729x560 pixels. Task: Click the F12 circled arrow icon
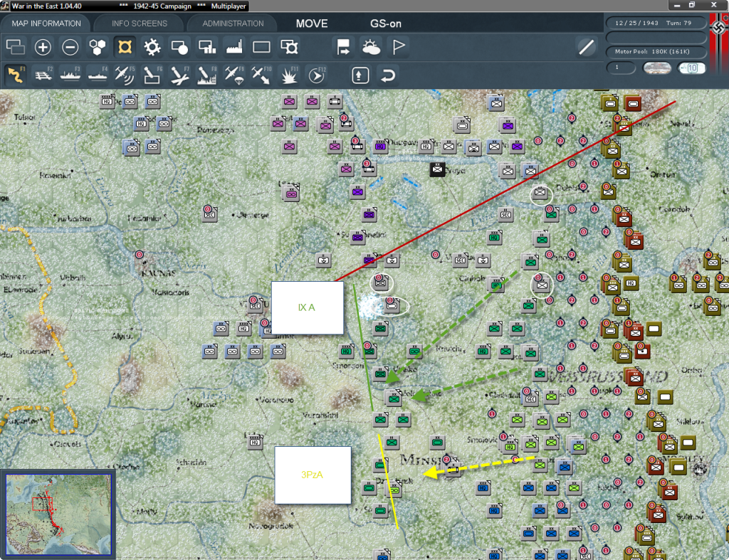click(x=317, y=75)
